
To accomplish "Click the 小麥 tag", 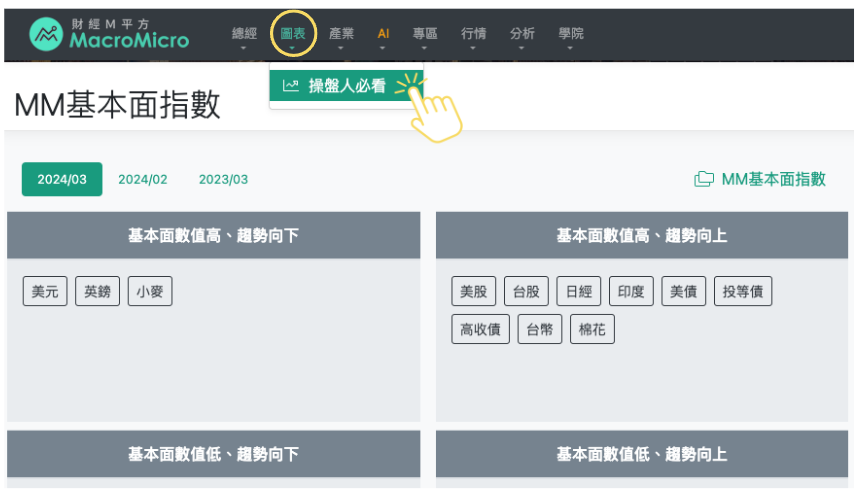I will coord(150,291).
